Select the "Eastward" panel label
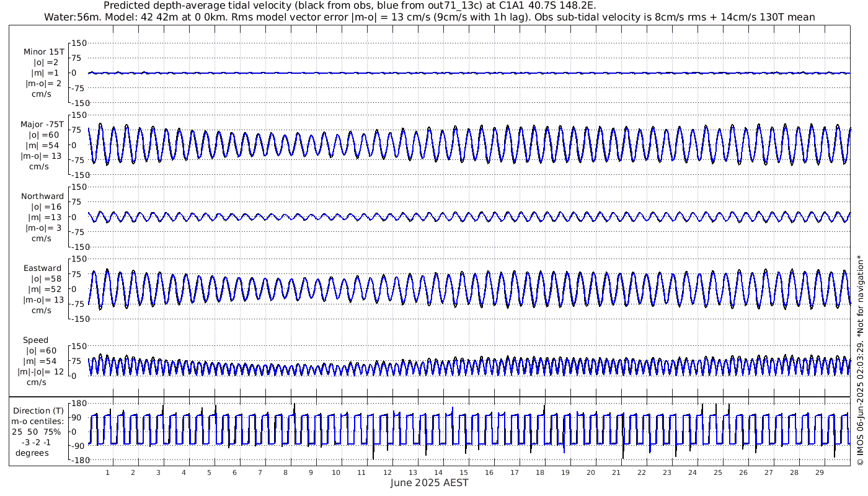The width and height of the screenshot is (868, 496). point(43,268)
